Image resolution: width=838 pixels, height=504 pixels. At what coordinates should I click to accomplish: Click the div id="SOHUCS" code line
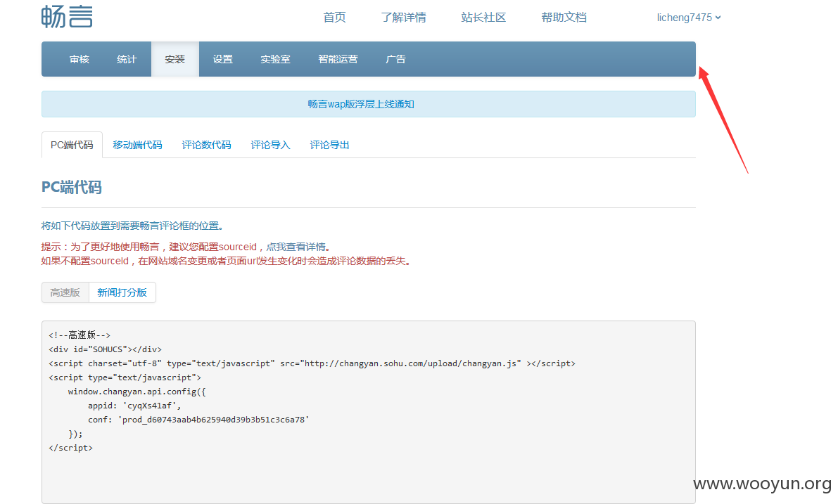click(106, 349)
